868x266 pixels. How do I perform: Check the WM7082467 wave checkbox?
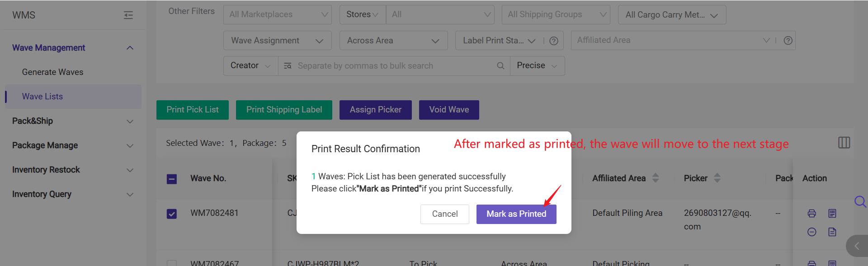[172, 263]
